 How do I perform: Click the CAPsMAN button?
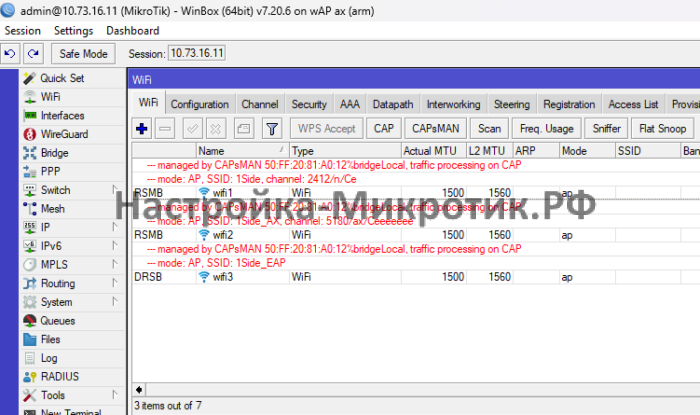[436, 129]
